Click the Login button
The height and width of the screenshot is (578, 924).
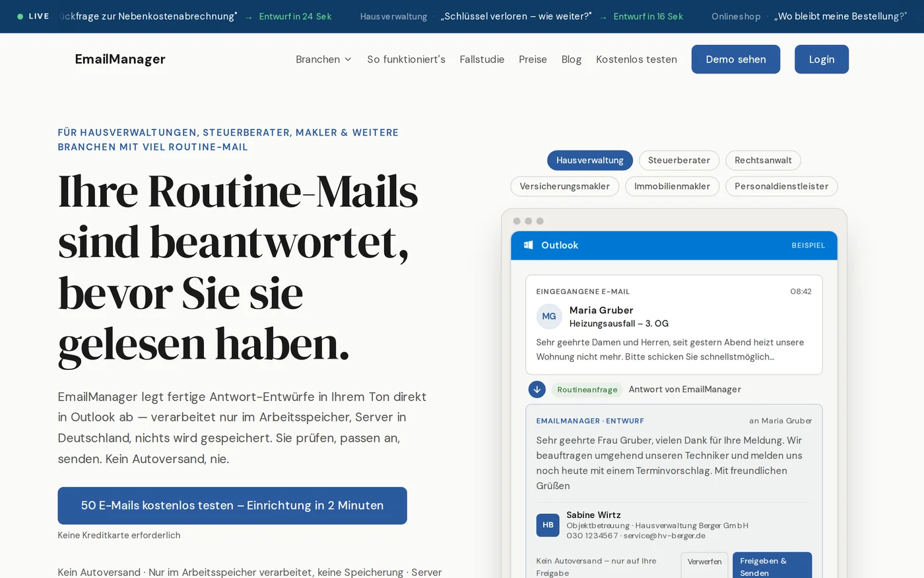click(822, 59)
